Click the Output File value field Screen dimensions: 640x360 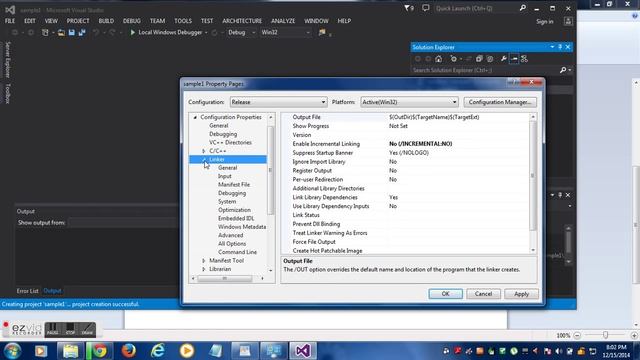[459, 117]
